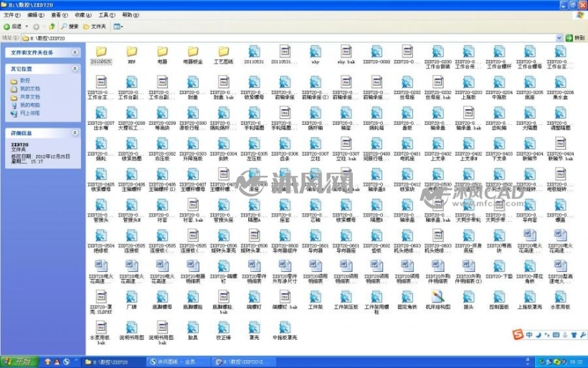This screenshot has width=588, height=368.
Task: Select ZXD720-0600 导向器组件 drawing
Action: coord(285,242)
